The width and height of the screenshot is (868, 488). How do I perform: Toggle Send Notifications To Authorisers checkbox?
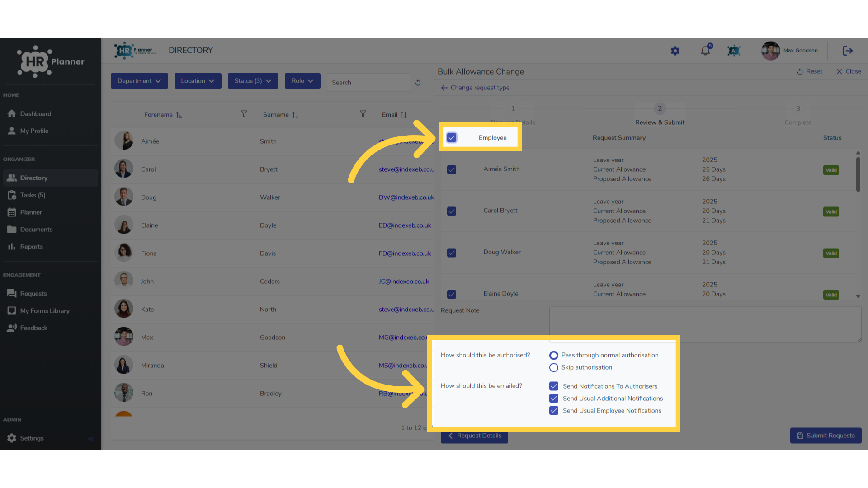pos(554,386)
